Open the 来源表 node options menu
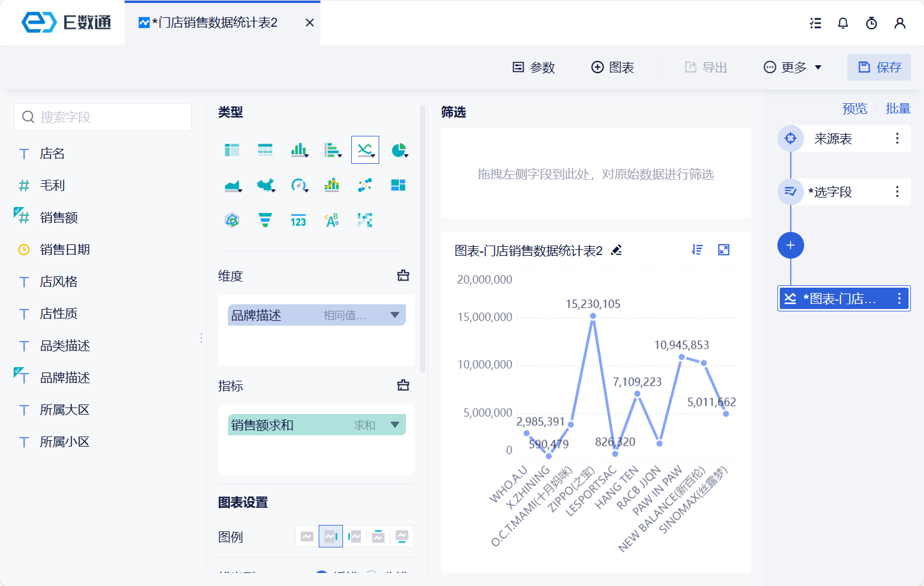 tap(897, 138)
